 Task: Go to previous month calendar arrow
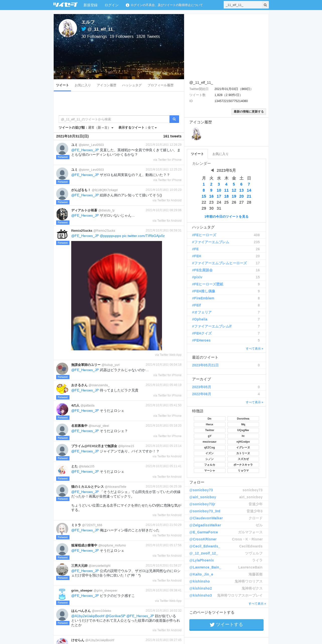point(212,170)
